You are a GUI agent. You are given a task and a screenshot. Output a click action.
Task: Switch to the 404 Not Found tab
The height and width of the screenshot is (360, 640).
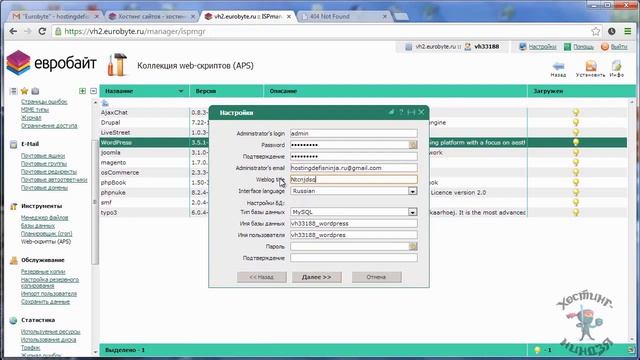pos(344,17)
